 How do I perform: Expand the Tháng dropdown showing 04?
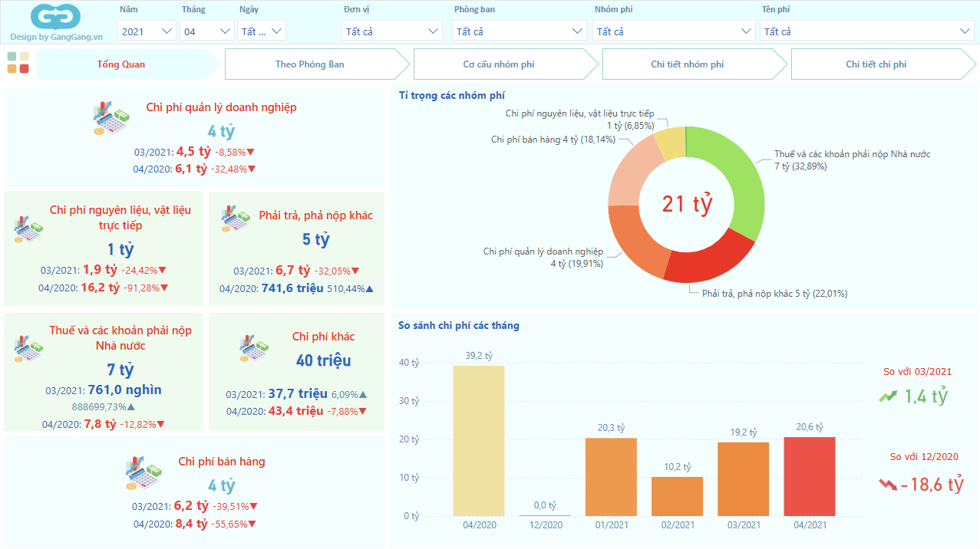[207, 31]
